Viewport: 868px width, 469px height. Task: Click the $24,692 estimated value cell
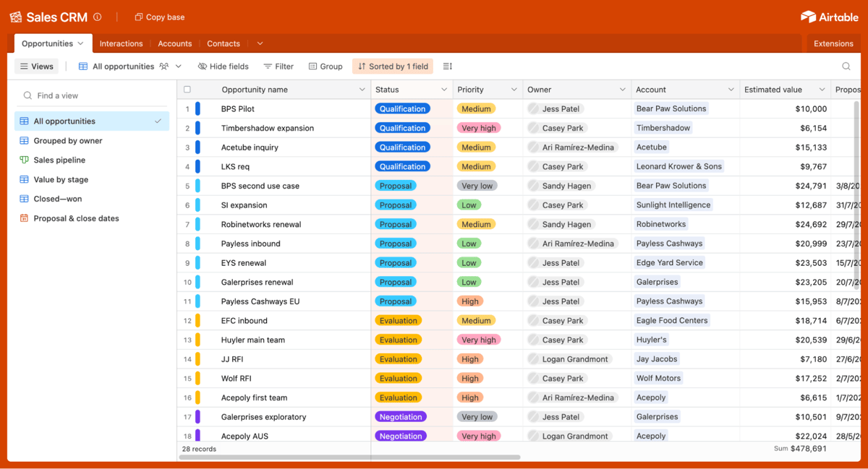785,225
